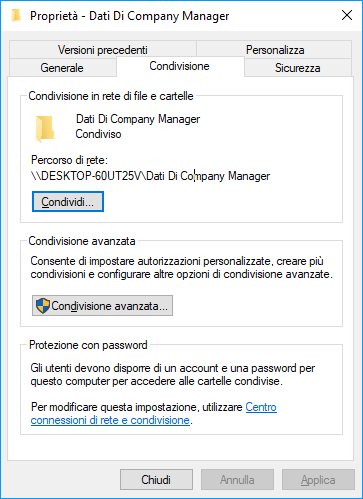Viewport: 363px width, 499px height.
Task: Click the Annulla button
Action: (237, 480)
